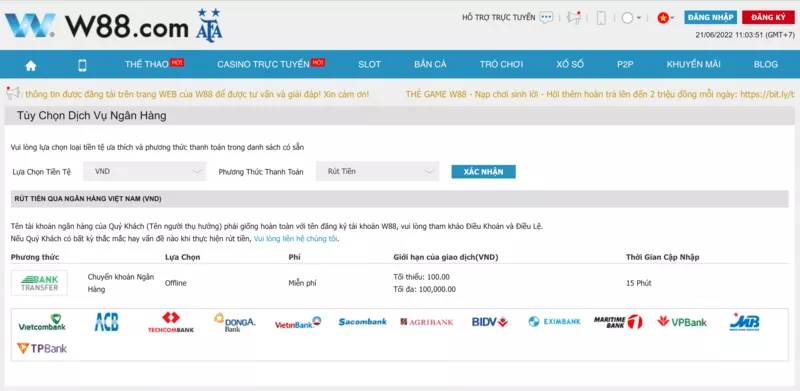Click the ĐĂNG KÝ register button

(x=768, y=17)
